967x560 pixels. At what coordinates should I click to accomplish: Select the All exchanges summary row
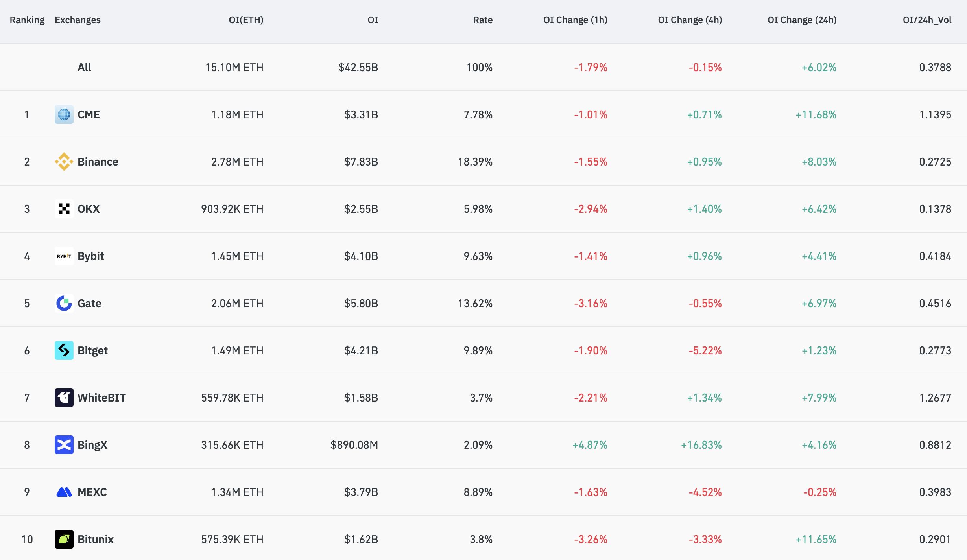tap(84, 67)
